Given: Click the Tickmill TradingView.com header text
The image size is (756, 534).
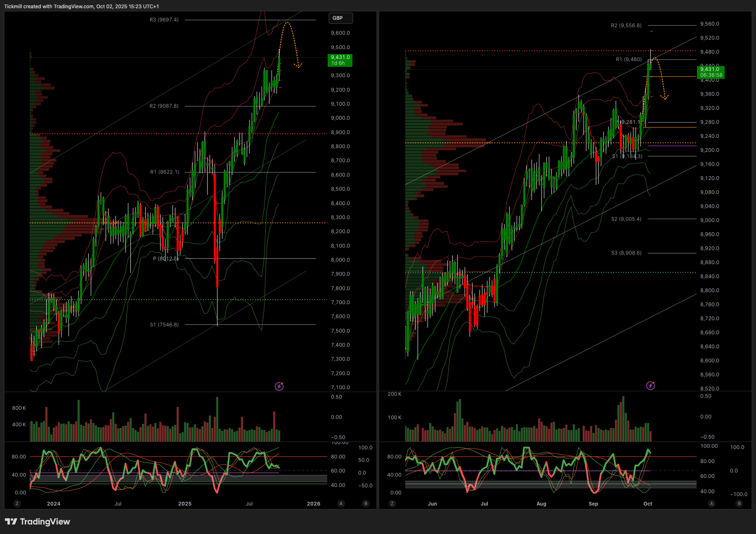Looking at the screenshot, I should point(81,6).
